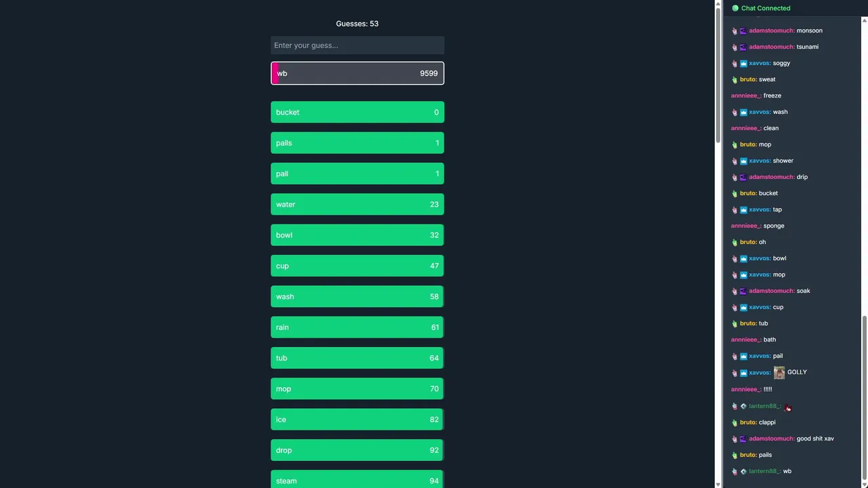This screenshot has height=488, width=868.
Task: Click the diamond badge next to lantern88_'s wb message
Action: [x=743, y=471]
